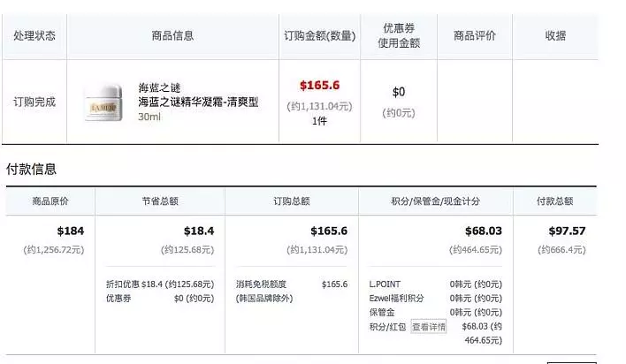Click the 收据 column header
Viewport: 626px width, 364px height.
[555, 36]
